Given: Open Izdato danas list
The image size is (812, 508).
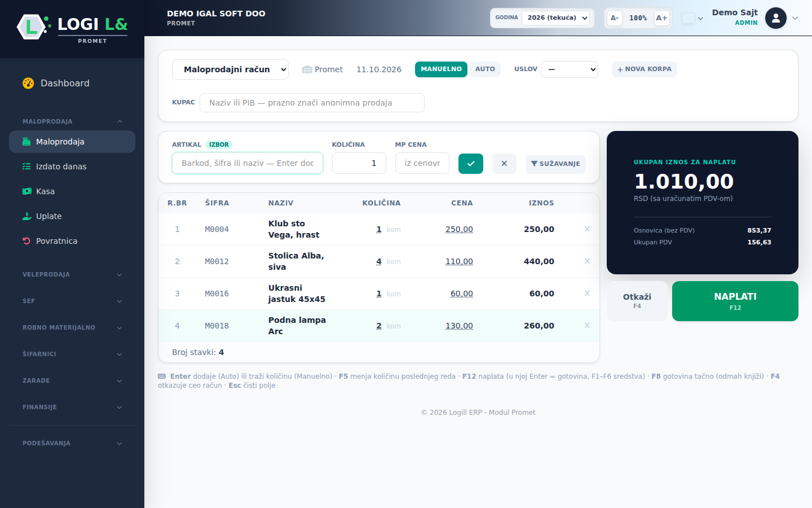Looking at the screenshot, I should [72, 167].
